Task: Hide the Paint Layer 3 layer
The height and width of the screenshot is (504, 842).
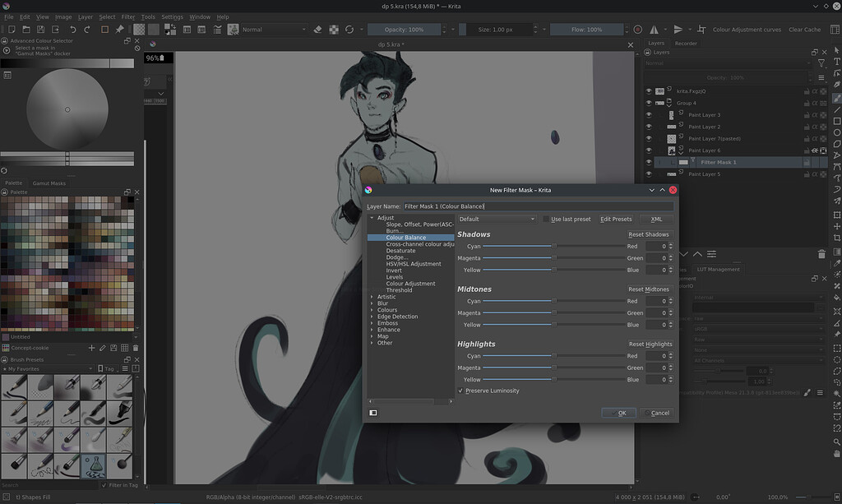Action: pos(647,114)
